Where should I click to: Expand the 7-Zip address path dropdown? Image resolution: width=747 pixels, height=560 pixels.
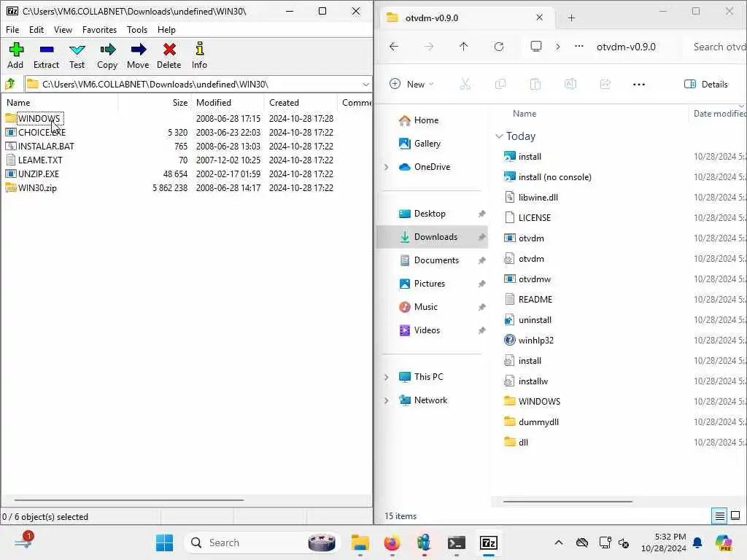(365, 85)
